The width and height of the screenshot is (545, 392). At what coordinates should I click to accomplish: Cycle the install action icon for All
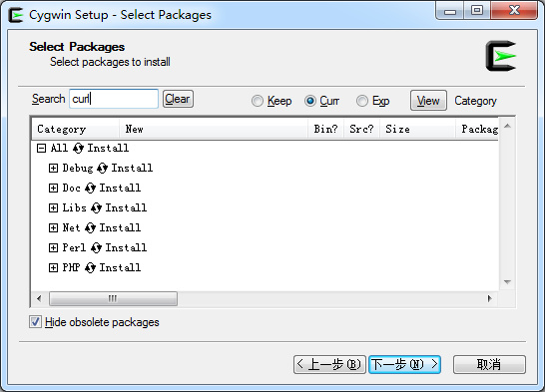click(78, 149)
